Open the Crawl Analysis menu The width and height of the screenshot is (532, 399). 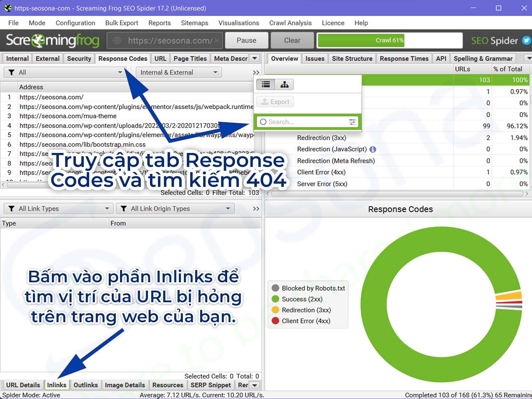[291, 23]
